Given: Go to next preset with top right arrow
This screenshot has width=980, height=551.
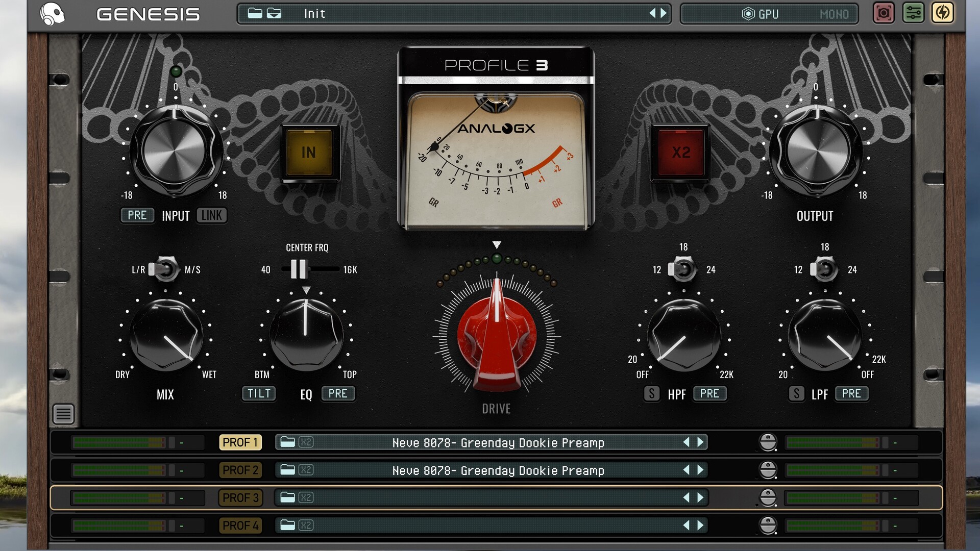Looking at the screenshot, I should 664,13.
